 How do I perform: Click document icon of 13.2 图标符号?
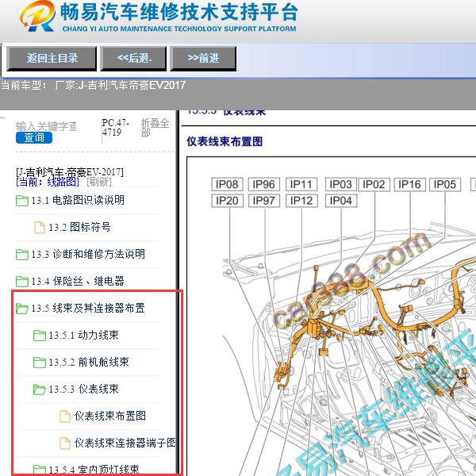pos(39,228)
